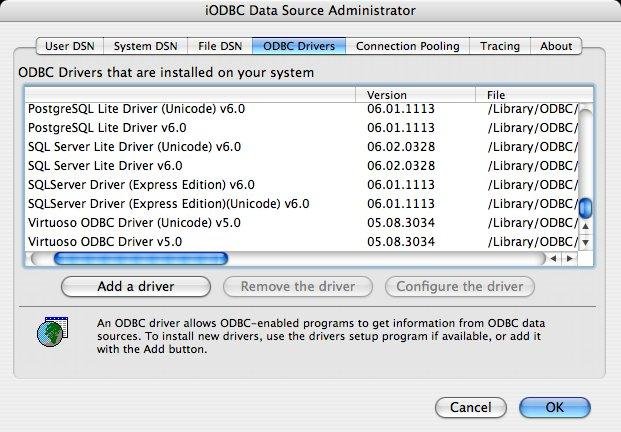Click the vertical scrollbar thumb
Image resolution: width=621 pixels, height=432 pixels.
point(586,208)
